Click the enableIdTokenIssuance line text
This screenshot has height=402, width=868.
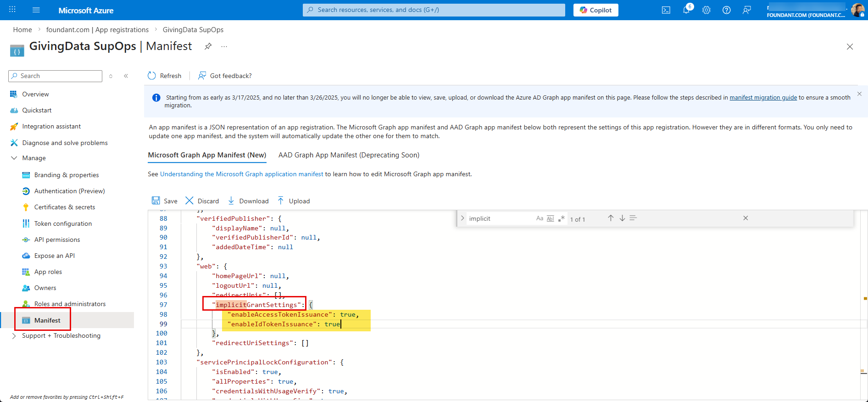284,324
